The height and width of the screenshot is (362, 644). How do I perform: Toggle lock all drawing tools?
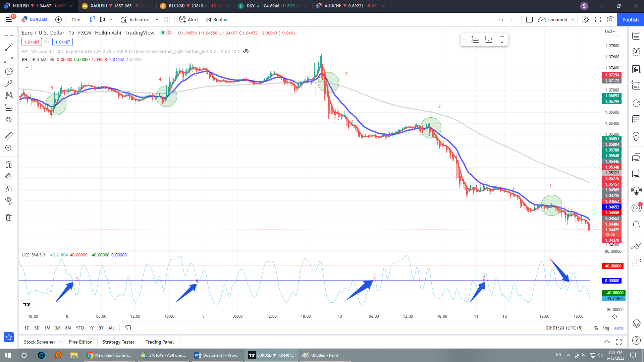click(9, 189)
